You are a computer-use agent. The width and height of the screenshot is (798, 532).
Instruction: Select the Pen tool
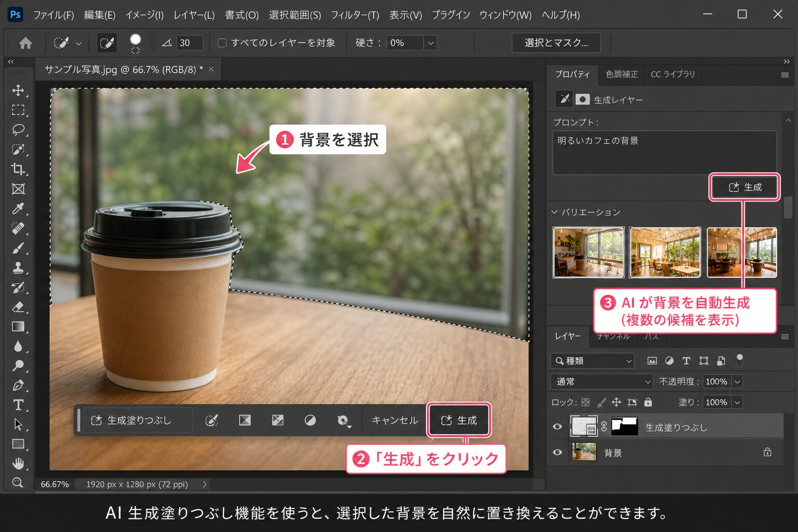pyautogui.click(x=18, y=385)
